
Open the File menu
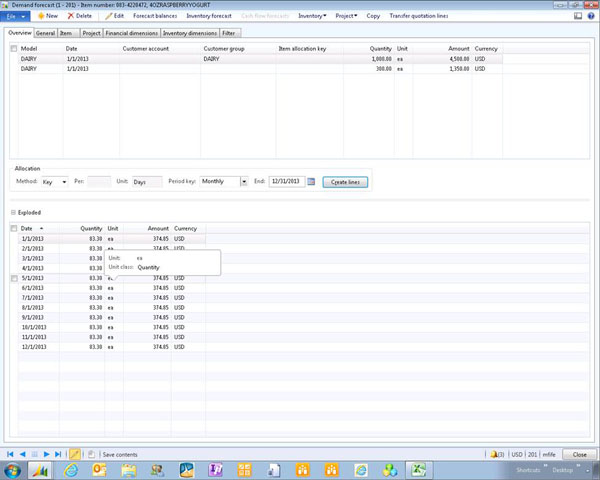coord(15,16)
